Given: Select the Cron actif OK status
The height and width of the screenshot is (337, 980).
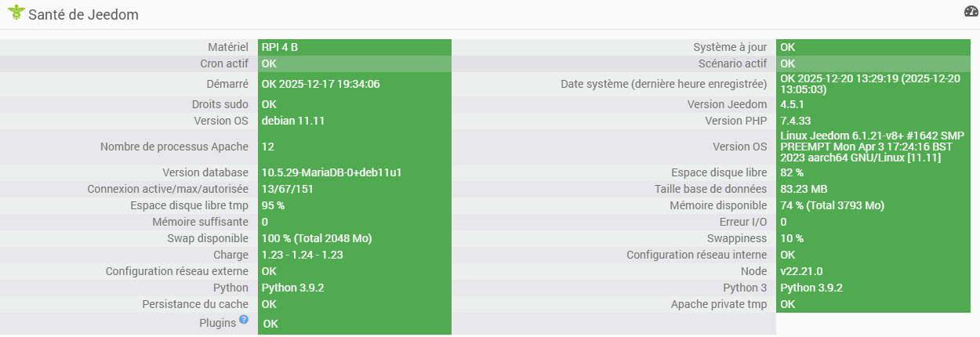Looking at the screenshot, I should (x=269, y=63).
